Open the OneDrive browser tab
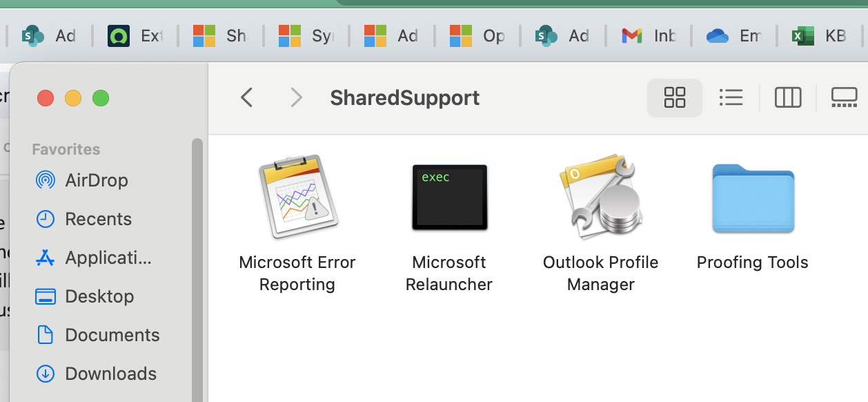868x402 pixels. (x=734, y=36)
